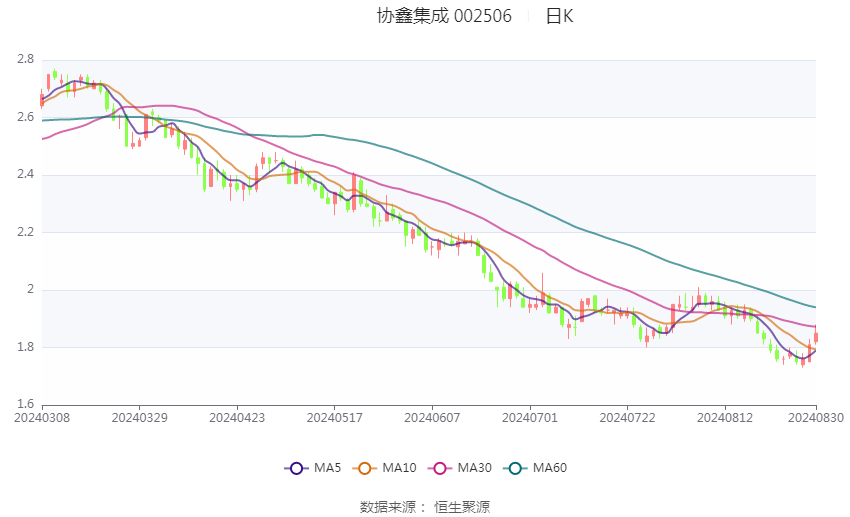Click x-axis date label 20240329
Image resolution: width=850 pixels, height=517 pixels.
[139, 418]
